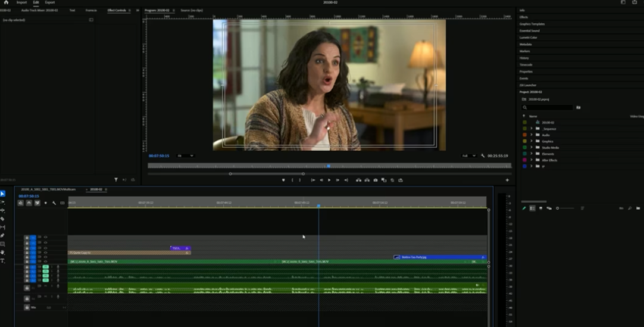Open the Effects panel
Viewport: 644px width, 327px height.
tap(524, 17)
